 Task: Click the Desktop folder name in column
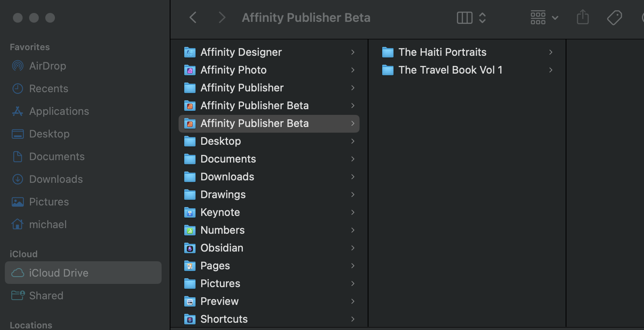pyautogui.click(x=221, y=141)
